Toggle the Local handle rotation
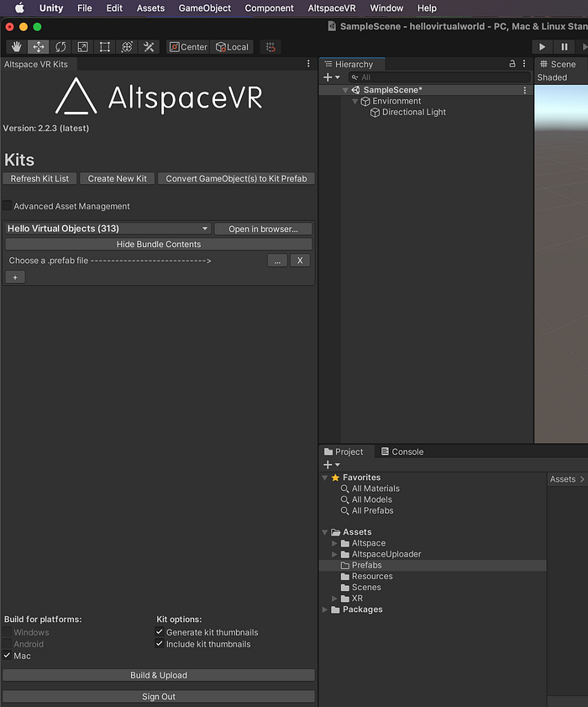The width and height of the screenshot is (588, 707). click(x=232, y=47)
